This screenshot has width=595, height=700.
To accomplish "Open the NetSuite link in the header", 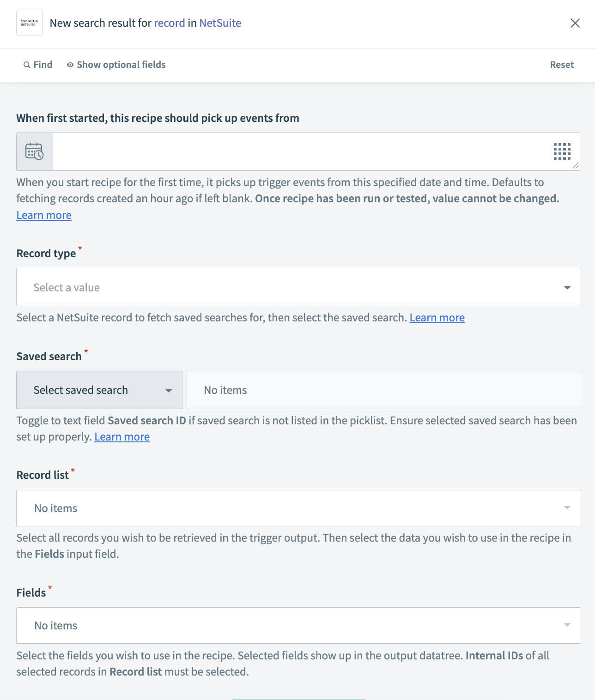I will click(x=220, y=23).
